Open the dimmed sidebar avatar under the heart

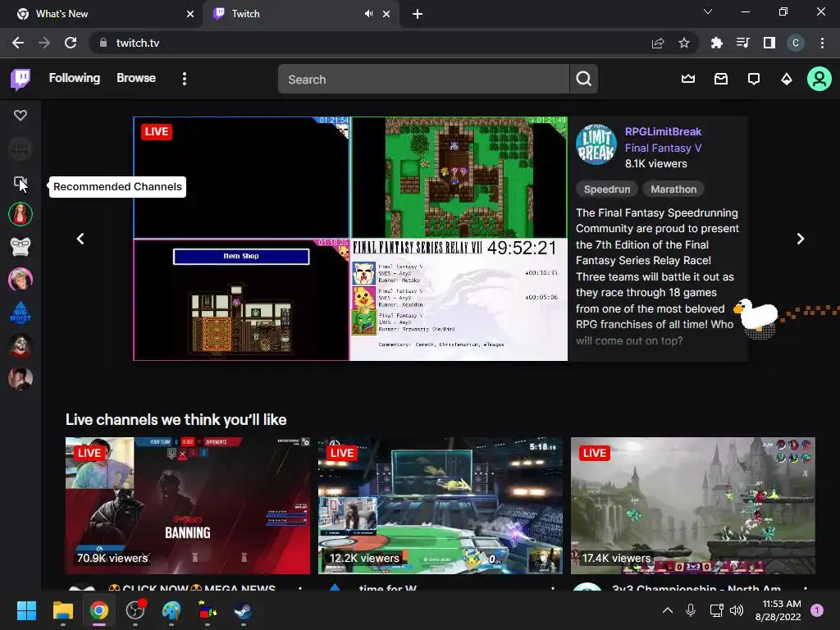click(x=21, y=149)
